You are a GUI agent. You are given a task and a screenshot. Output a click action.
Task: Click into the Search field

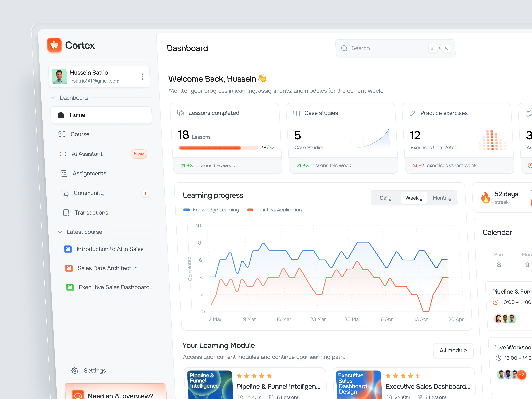pos(395,48)
